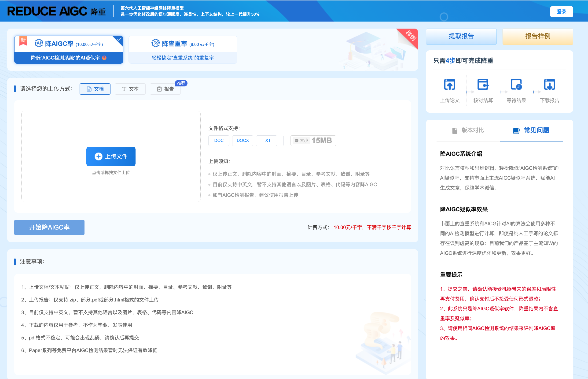
Task: Click the TXT format tag
Action: click(267, 141)
